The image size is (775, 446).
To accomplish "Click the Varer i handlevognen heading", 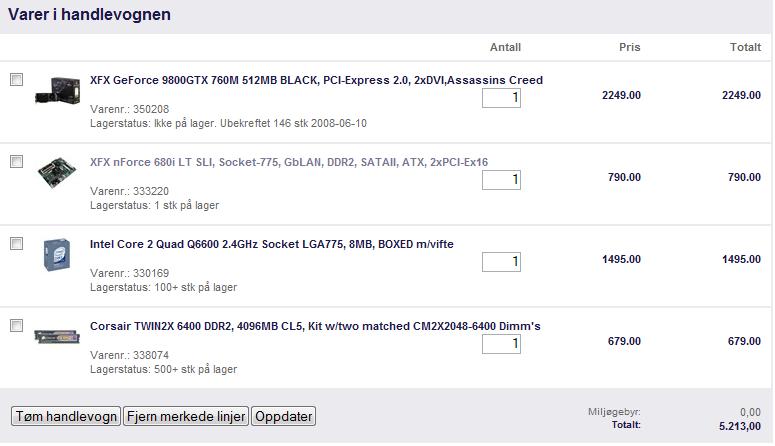I will click(89, 15).
